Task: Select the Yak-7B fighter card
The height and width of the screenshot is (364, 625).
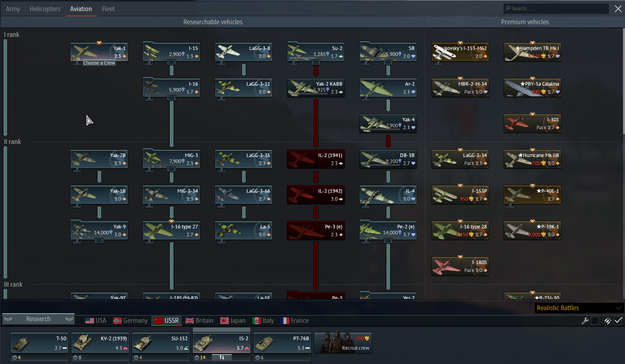Action: click(x=99, y=159)
